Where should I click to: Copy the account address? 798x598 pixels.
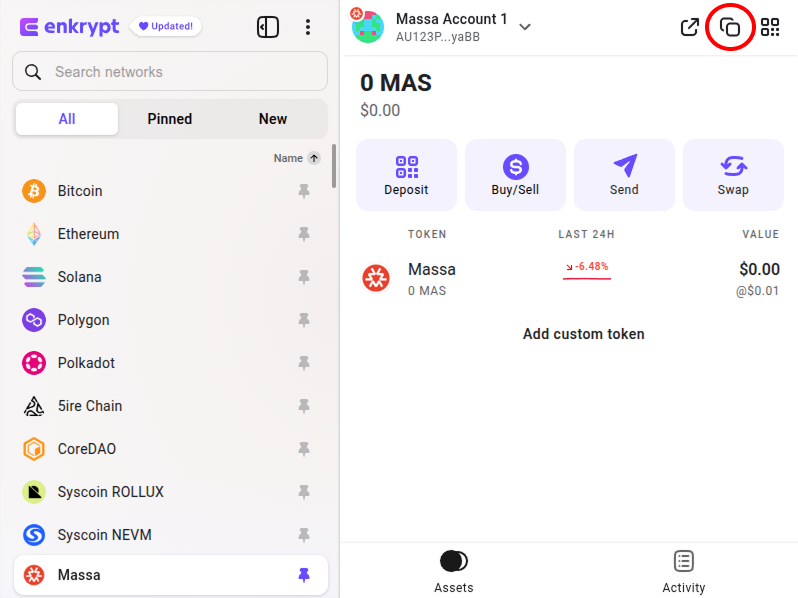point(730,27)
